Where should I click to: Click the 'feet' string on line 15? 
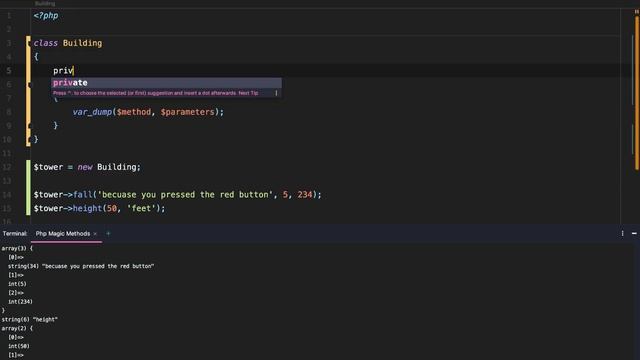click(x=141, y=209)
